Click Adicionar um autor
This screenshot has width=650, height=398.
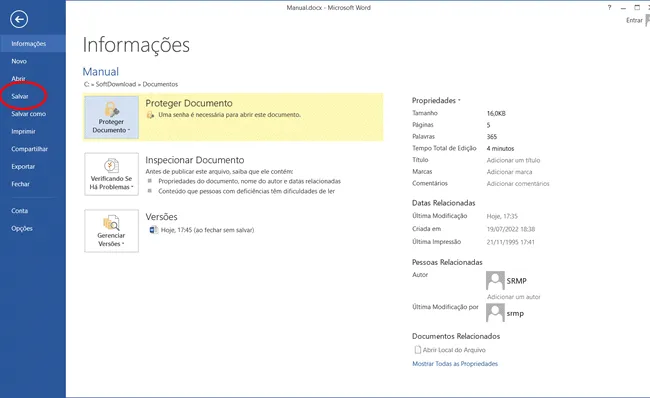click(514, 297)
